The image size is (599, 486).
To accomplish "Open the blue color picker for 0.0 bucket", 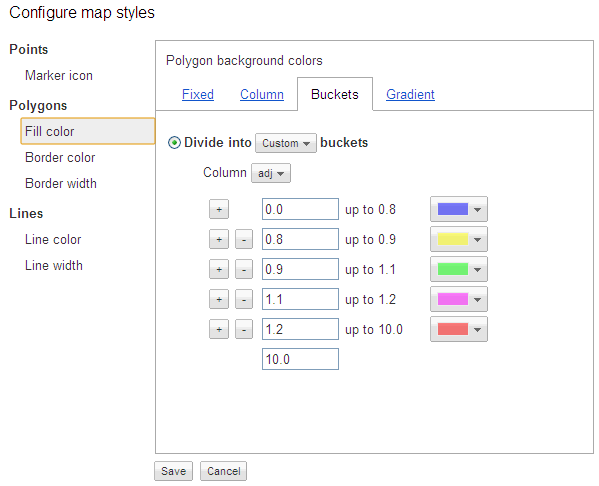I will tap(459, 209).
